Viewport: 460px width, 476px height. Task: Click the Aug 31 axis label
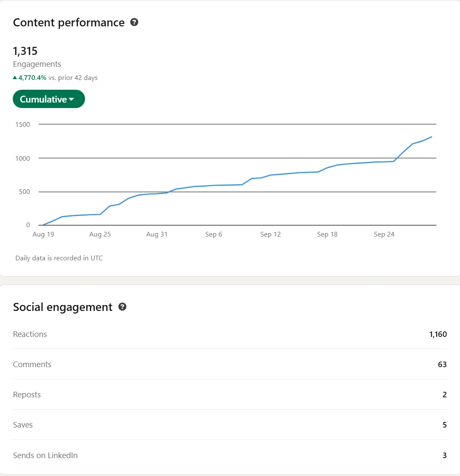point(157,234)
